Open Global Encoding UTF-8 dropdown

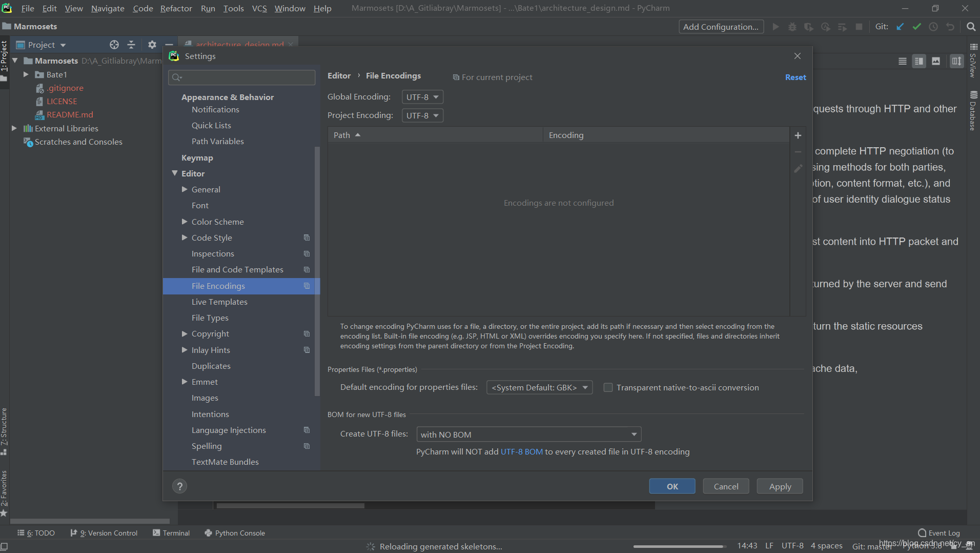point(422,97)
